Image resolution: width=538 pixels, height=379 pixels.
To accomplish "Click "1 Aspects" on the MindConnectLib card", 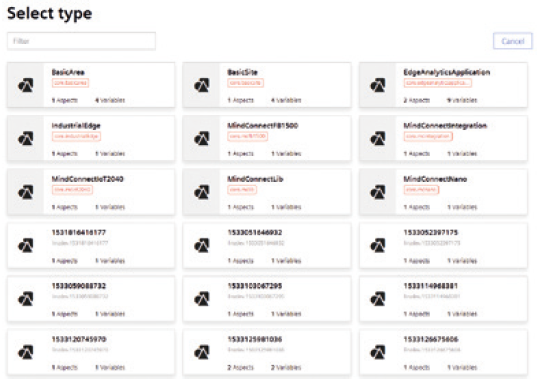I will pos(241,207).
